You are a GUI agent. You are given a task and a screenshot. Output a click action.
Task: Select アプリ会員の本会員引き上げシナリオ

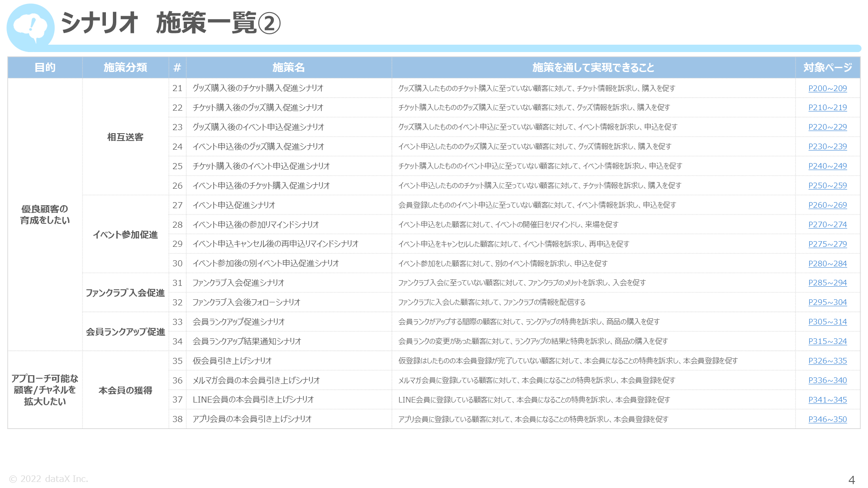(252, 419)
